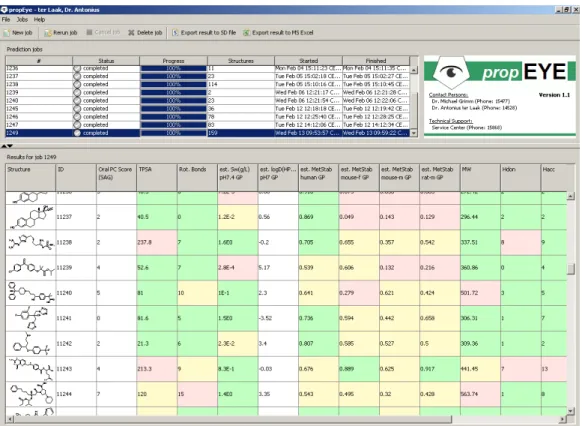
Task: Sort jobs by Status column header
Action: click(106, 61)
